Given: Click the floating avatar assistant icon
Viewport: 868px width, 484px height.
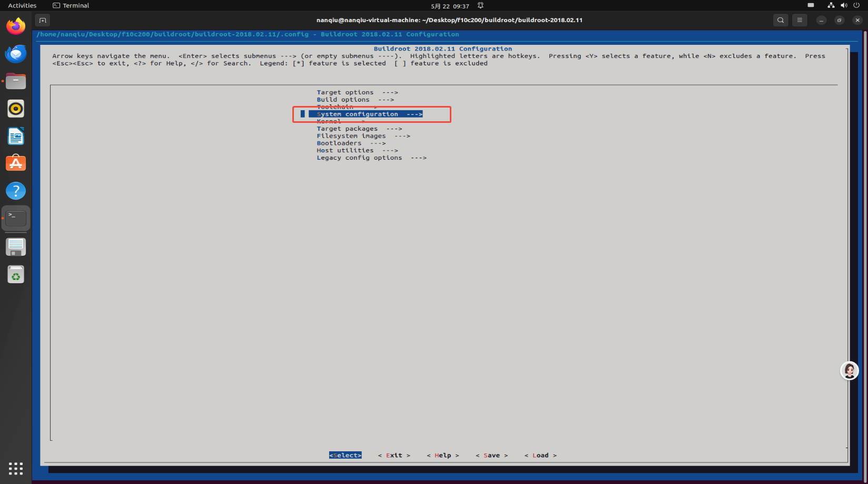Looking at the screenshot, I should [x=849, y=371].
